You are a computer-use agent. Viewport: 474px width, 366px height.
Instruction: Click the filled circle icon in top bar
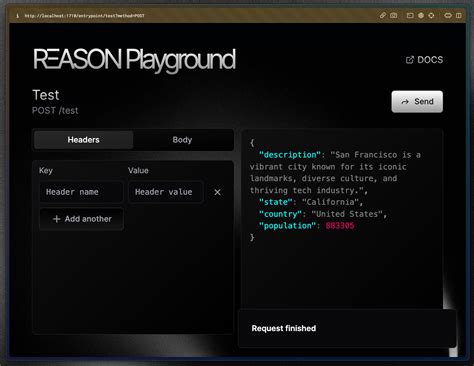(x=421, y=15)
